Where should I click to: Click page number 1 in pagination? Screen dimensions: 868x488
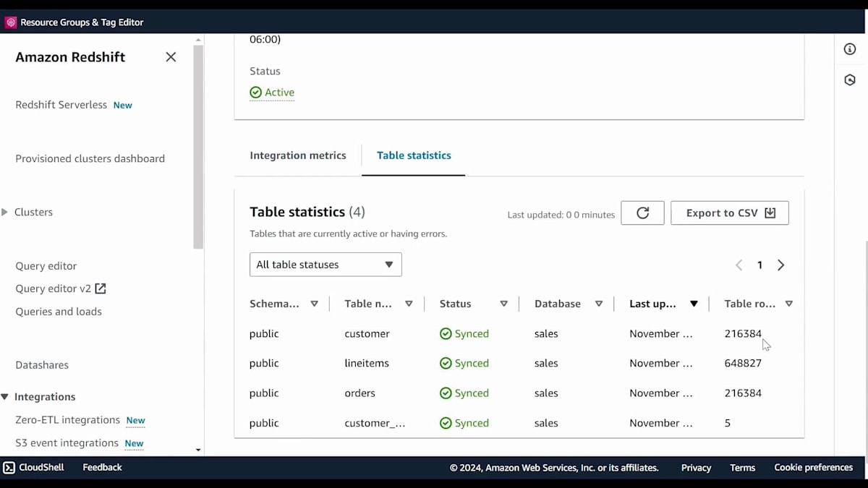tap(759, 265)
